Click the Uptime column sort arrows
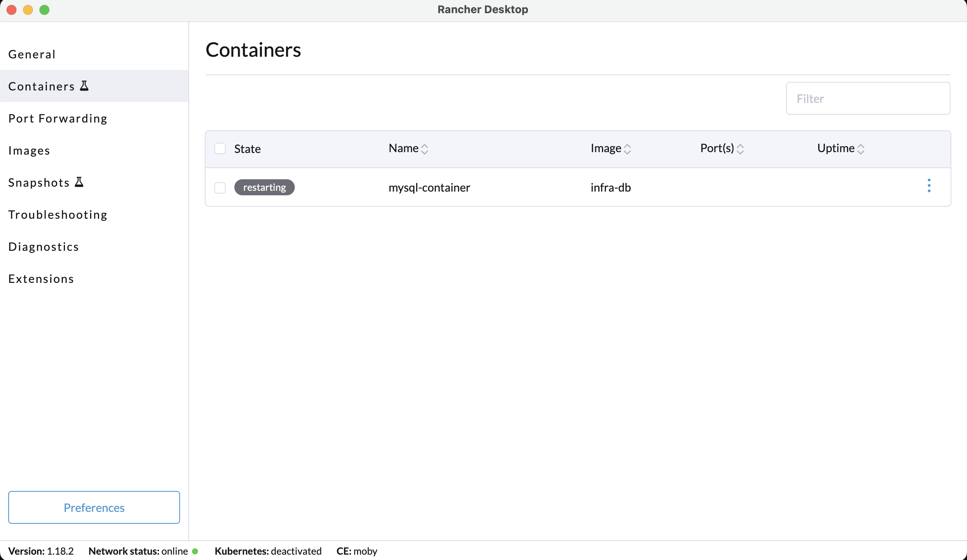The width and height of the screenshot is (967, 560). click(x=861, y=149)
